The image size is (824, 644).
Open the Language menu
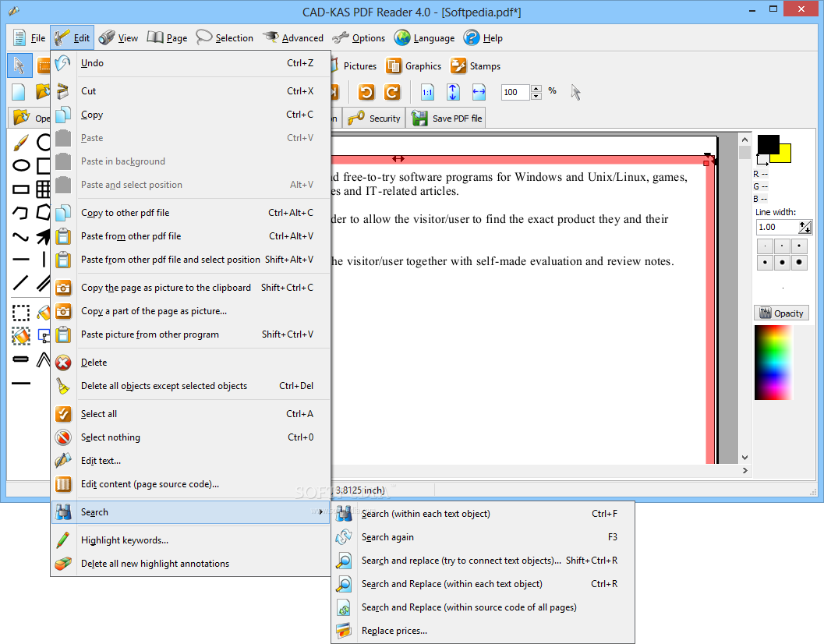425,38
